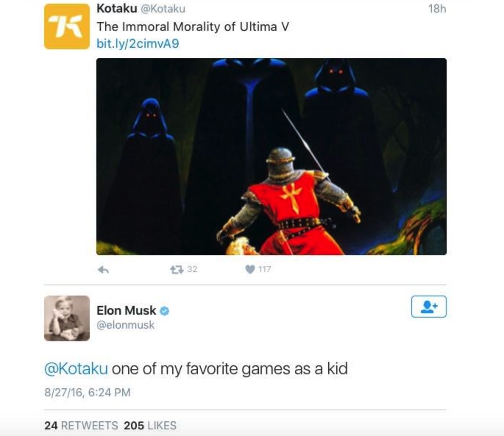The height and width of the screenshot is (436, 504).
Task: Click the reply arrow under Kotaku tweet
Action: coord(103,270)
